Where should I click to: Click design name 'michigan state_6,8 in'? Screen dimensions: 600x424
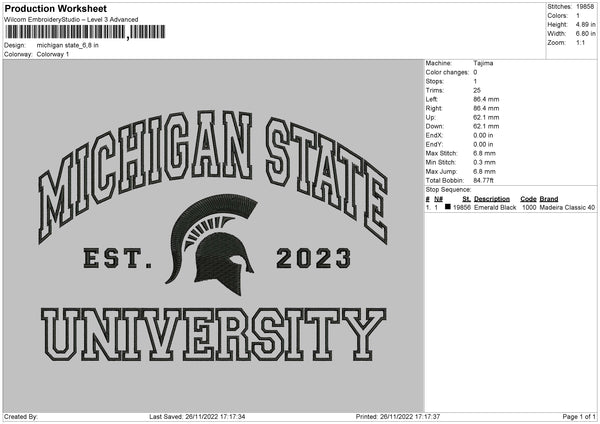[67, 45]
